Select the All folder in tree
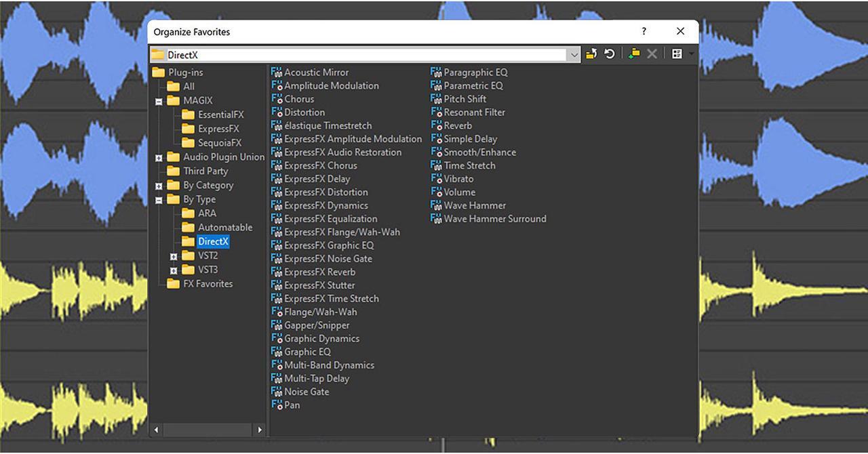The height and width of the screenshot is (454, 868). tap(181, 87)
